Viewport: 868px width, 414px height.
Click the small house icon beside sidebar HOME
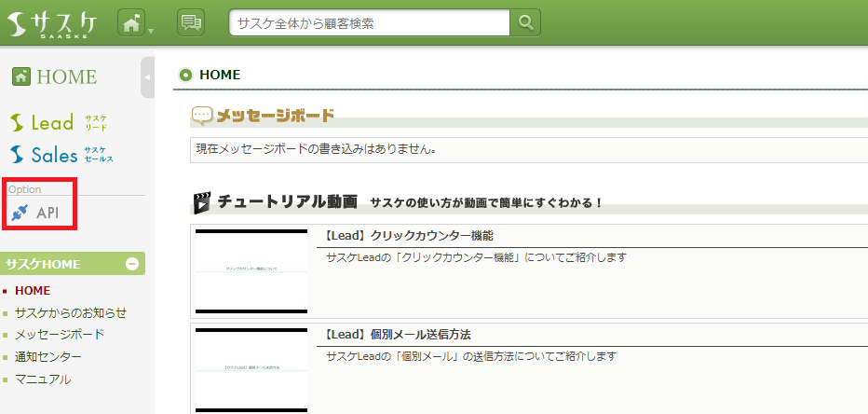(21, 76)
